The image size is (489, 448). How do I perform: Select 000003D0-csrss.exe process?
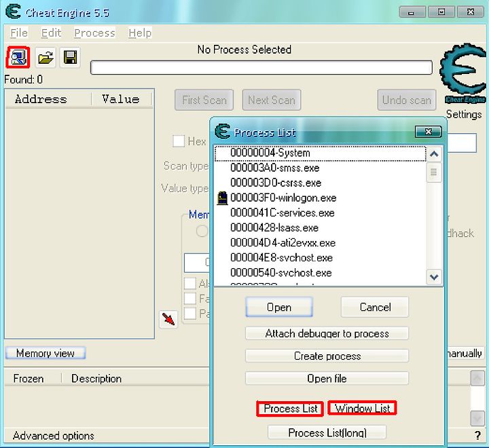click(x=321, y=183)
